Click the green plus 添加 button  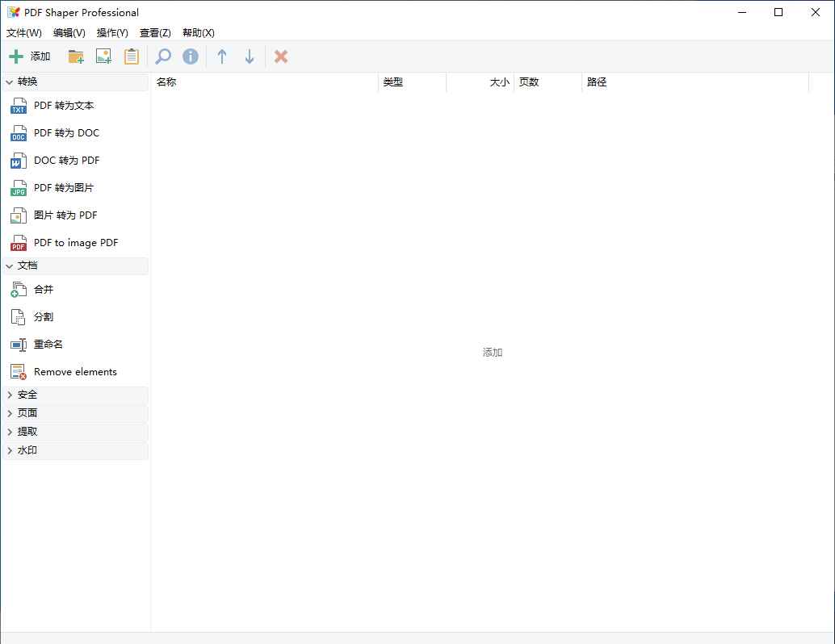(29, 56)
